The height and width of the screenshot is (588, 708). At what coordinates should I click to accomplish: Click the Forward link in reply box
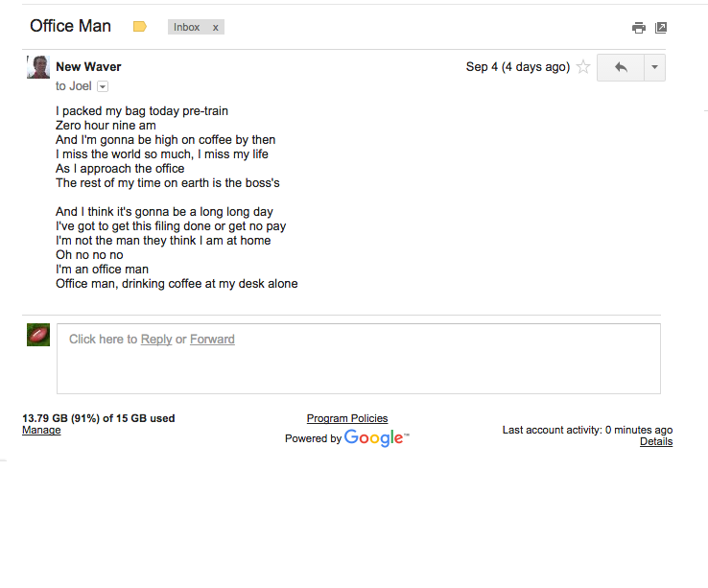(212, 340)
